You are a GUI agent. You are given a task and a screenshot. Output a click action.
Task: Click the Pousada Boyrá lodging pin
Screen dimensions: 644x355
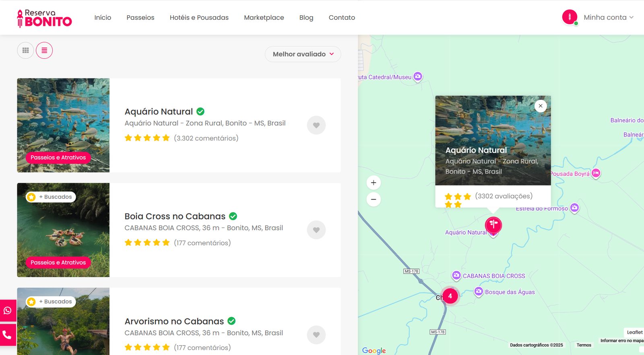pyautogui.click(x=596, y=173)
